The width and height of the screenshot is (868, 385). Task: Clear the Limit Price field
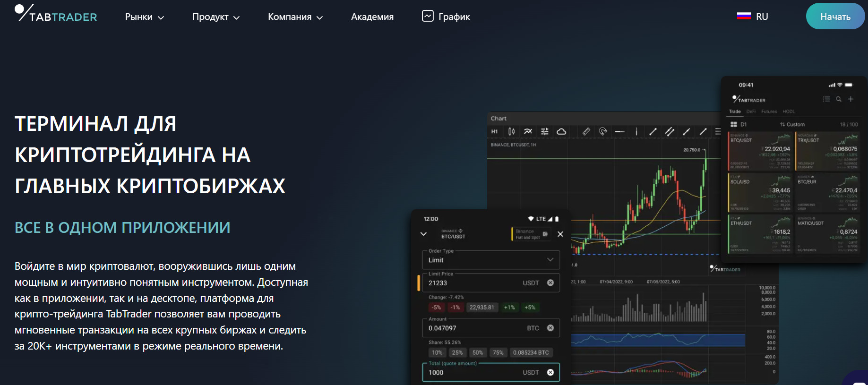coord(550,282)
